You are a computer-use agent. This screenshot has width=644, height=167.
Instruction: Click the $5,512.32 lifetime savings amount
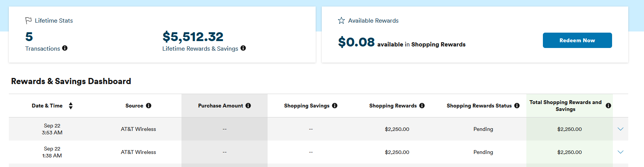coord(193,37)
